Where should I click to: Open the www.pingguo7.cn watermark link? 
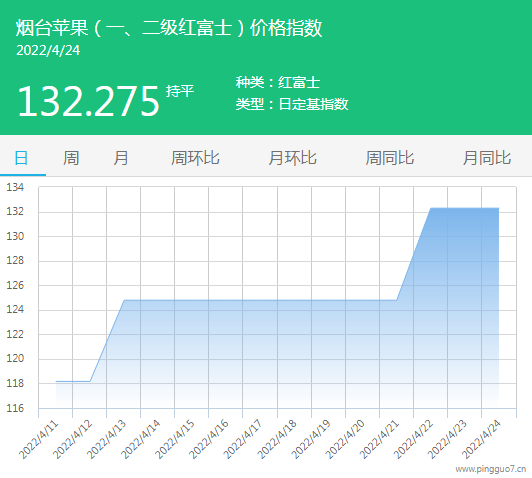tap(491, 469)
